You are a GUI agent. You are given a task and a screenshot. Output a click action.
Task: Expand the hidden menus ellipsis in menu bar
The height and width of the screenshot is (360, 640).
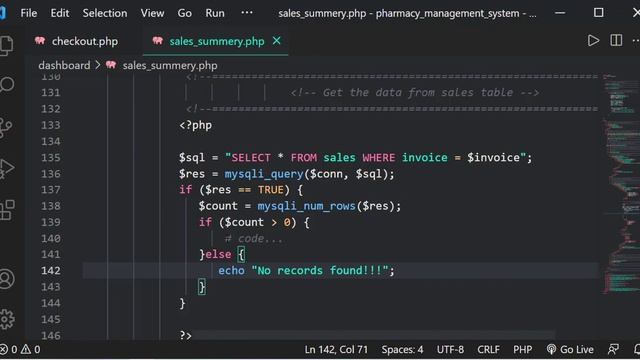247,13
